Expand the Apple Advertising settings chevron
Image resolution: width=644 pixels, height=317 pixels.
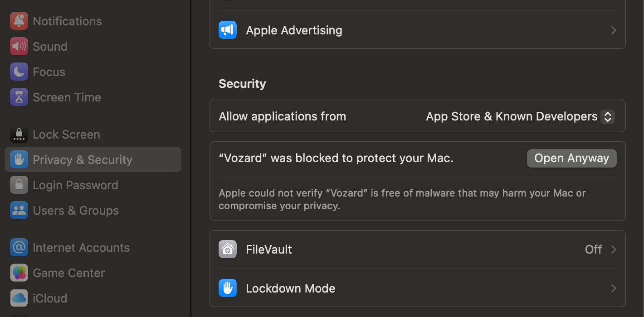614,30
